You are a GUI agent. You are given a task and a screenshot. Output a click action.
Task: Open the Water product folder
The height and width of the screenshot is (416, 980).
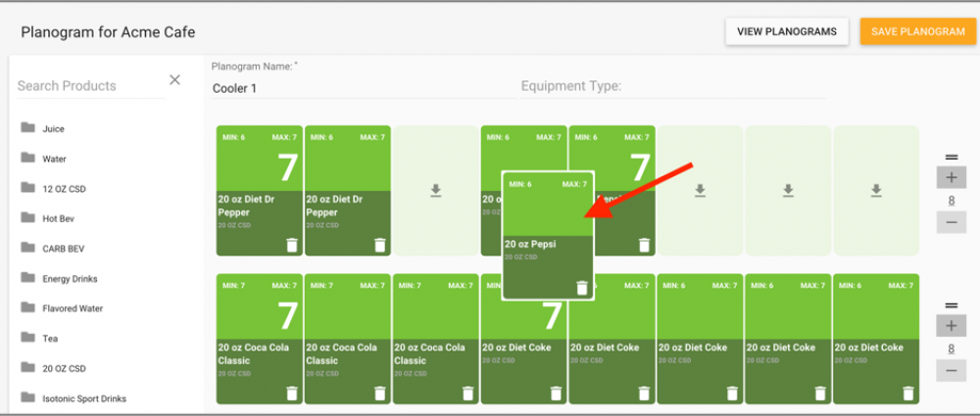(x=43, y=158)
